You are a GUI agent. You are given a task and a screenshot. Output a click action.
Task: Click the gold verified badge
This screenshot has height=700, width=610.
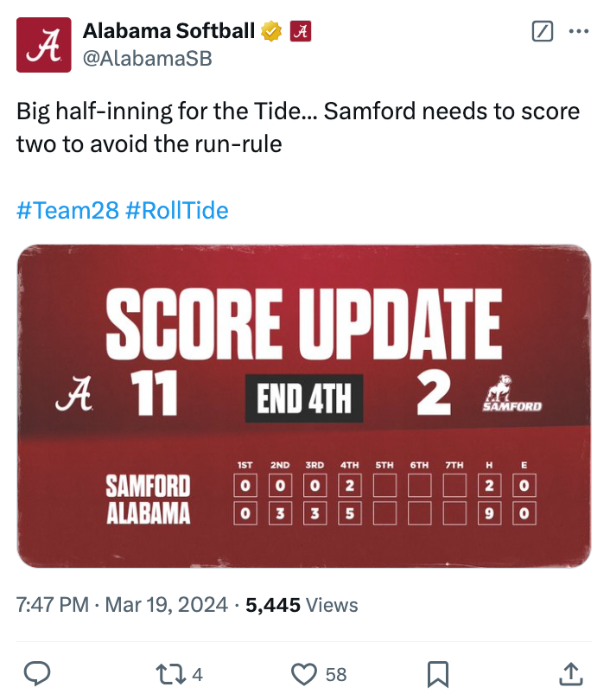point(271,31)
